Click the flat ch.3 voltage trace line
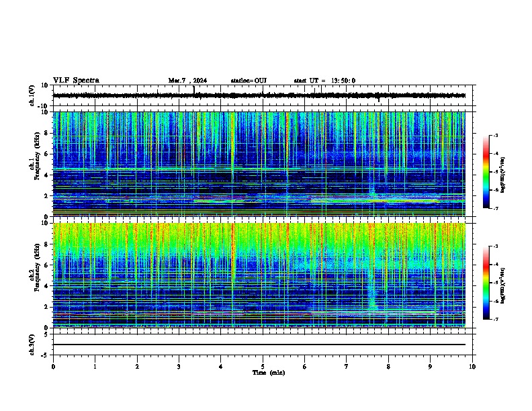 259,345
